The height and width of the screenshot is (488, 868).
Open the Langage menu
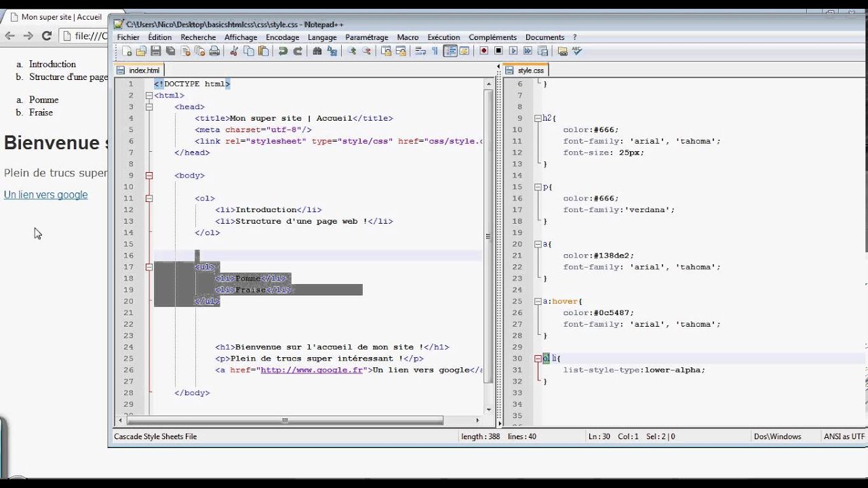pyautogui.click(x=322, y=37)
